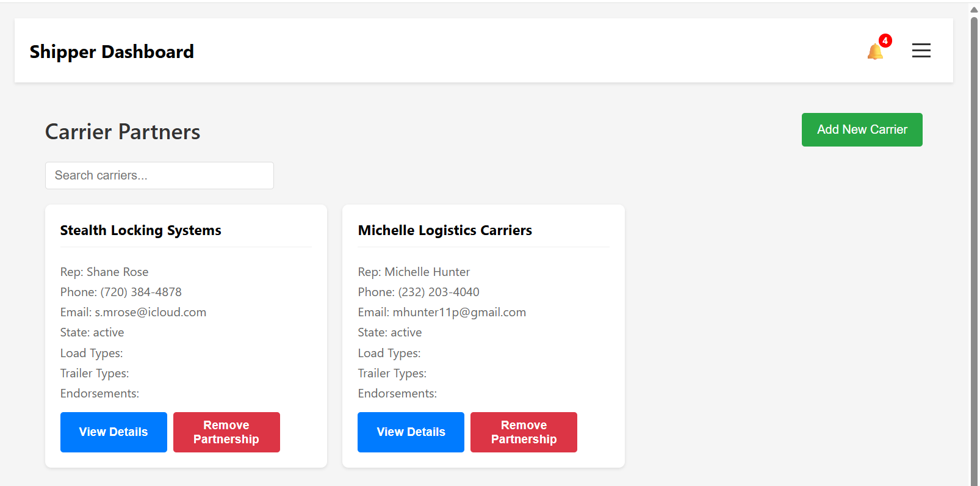Viewport: 980px width, 486px height.
Task: Remove partnership with Michelle Logistics Carriers
Action: click(x=524, y=432)
